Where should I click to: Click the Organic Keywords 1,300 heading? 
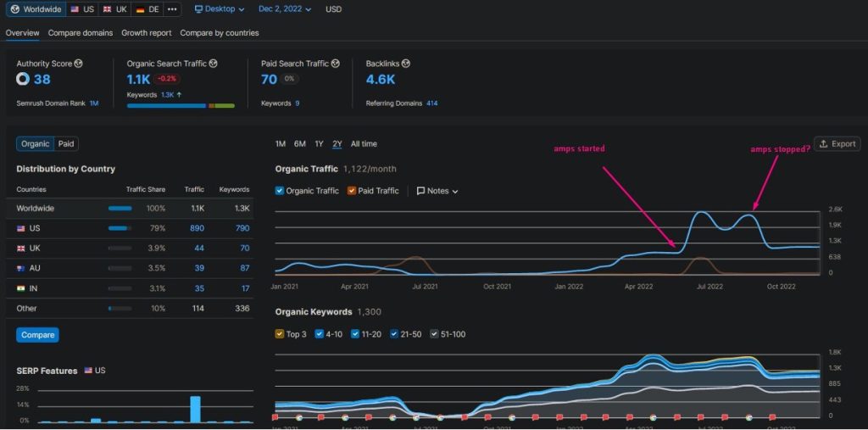coord(328,312)
